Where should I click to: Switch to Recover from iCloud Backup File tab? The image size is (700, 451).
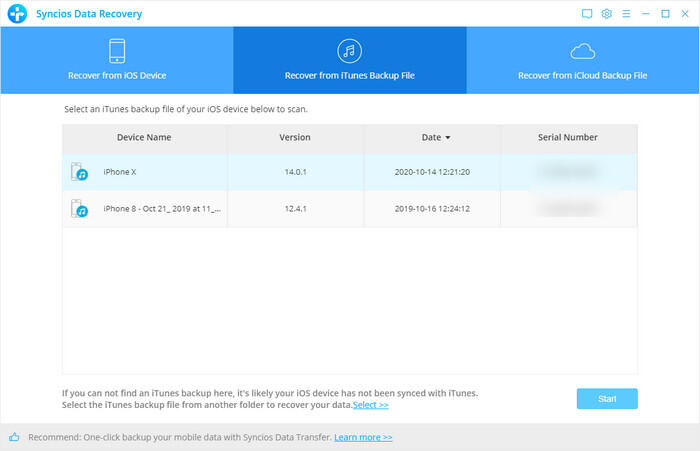(x=582, y=60)
